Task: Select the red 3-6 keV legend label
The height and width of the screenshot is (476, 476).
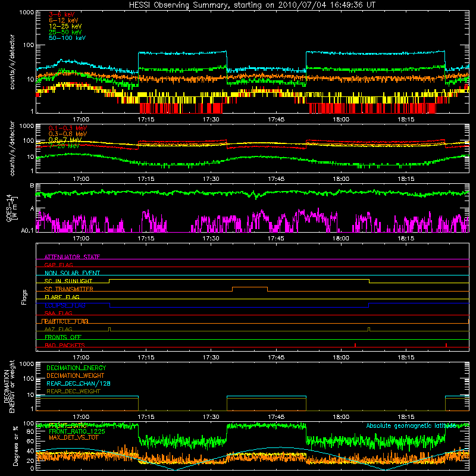Action: click(x=61, y=14)
